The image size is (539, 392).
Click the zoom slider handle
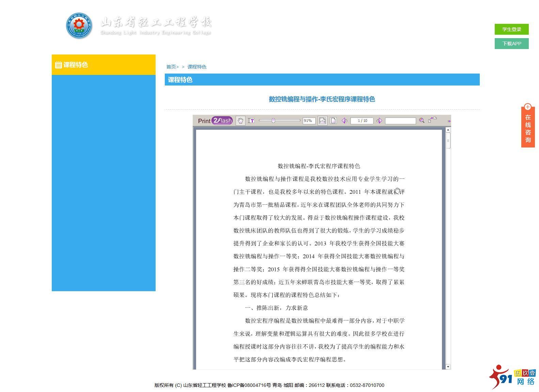[x=273, y=121]
